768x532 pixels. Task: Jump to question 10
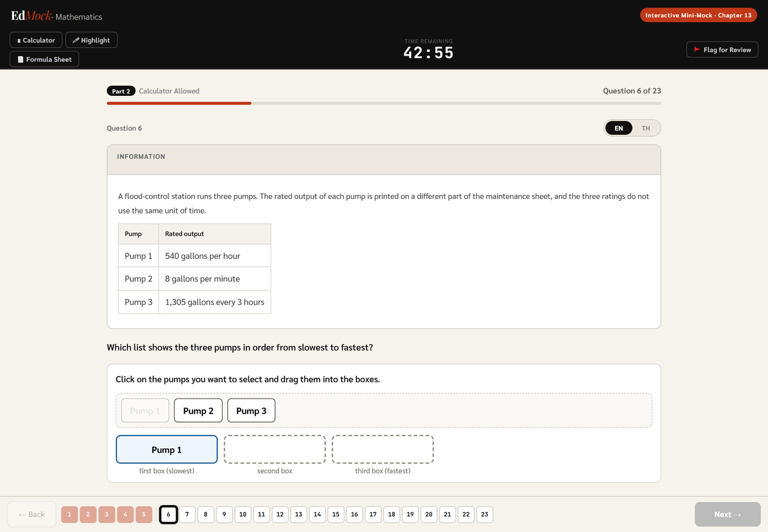click(x=243, y=514)
